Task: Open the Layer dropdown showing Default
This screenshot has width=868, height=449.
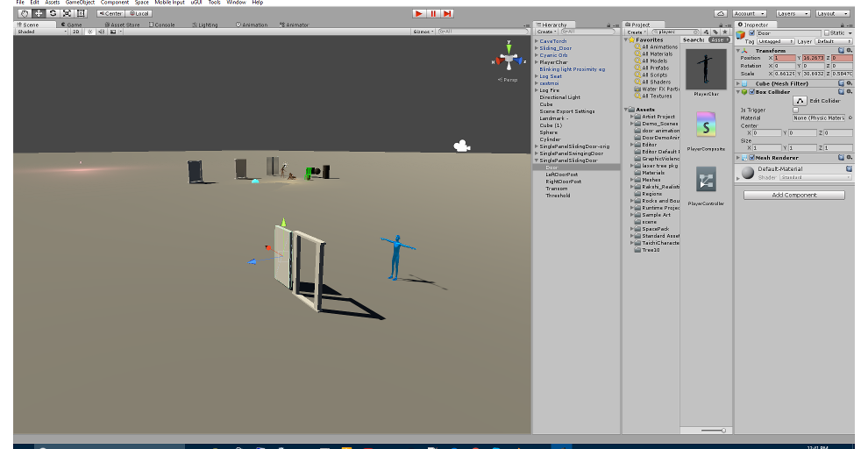Action: pos(834,41)
